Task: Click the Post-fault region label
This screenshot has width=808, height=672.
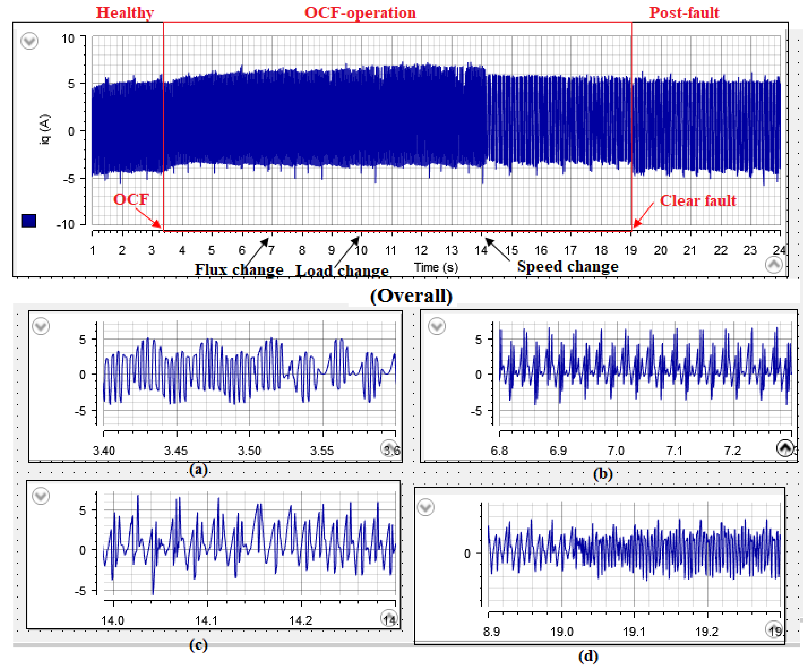Action: [x=684, y=13]
